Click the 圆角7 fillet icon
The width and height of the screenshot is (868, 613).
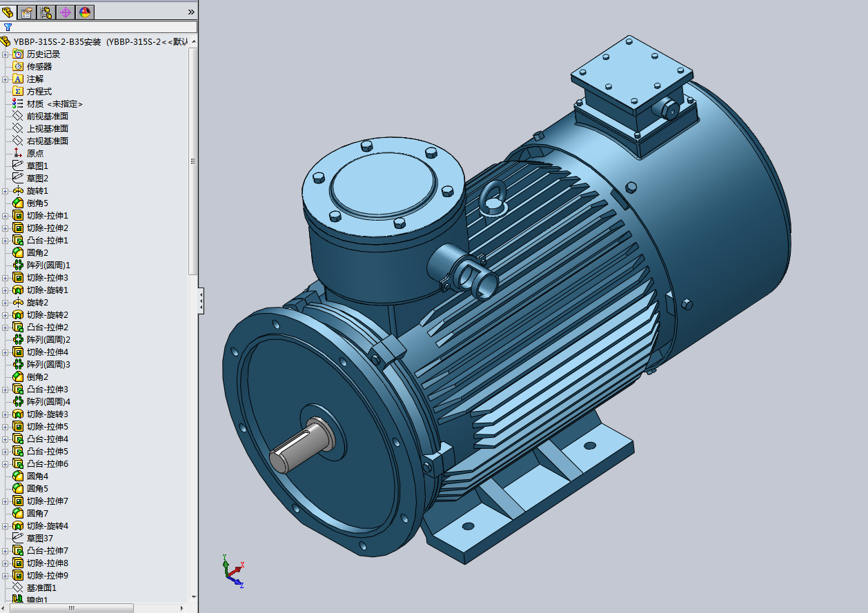18,513
